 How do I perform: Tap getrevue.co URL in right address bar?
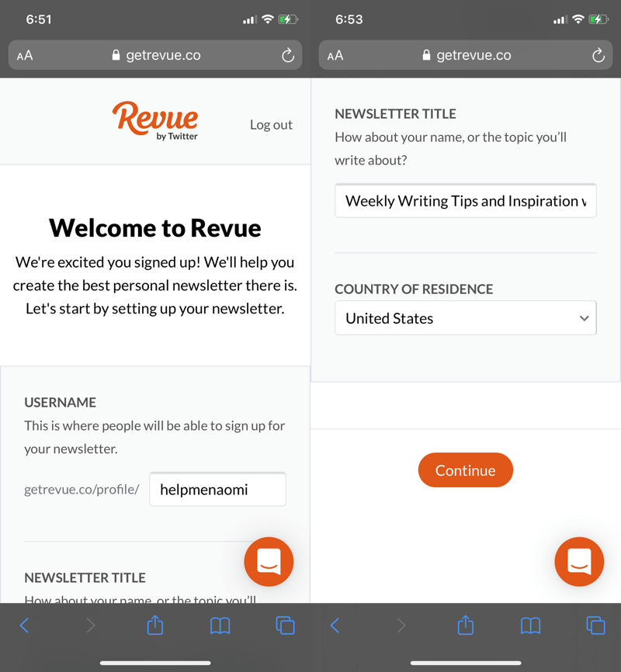pos(474,55)
